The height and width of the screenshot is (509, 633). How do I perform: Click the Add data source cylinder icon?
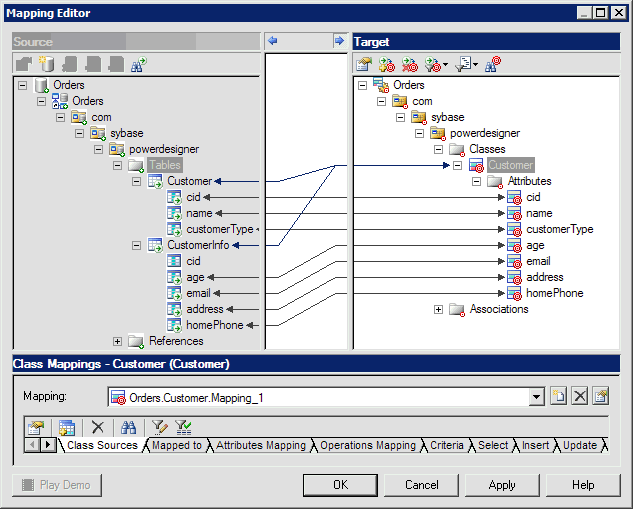(x=46, y=64)
